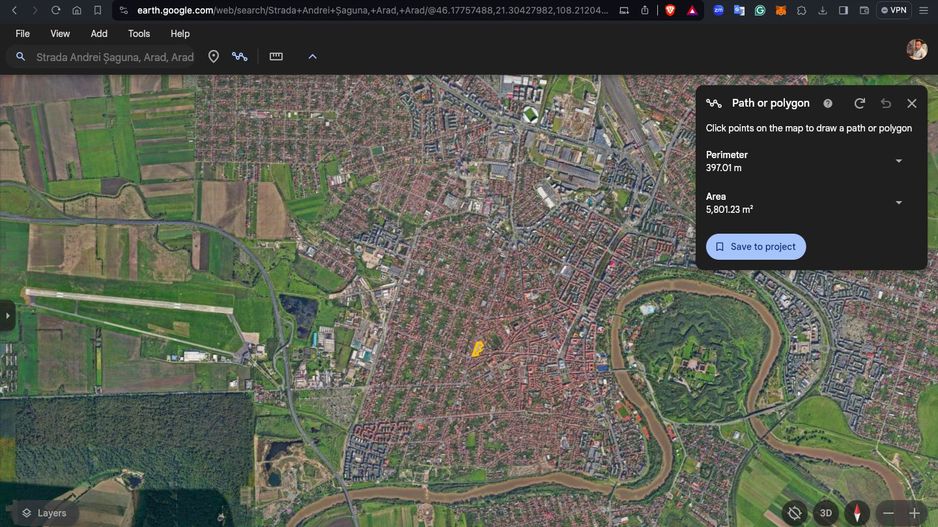
Task: Toggle the 3D view button
Action: (x=826, y=513)
